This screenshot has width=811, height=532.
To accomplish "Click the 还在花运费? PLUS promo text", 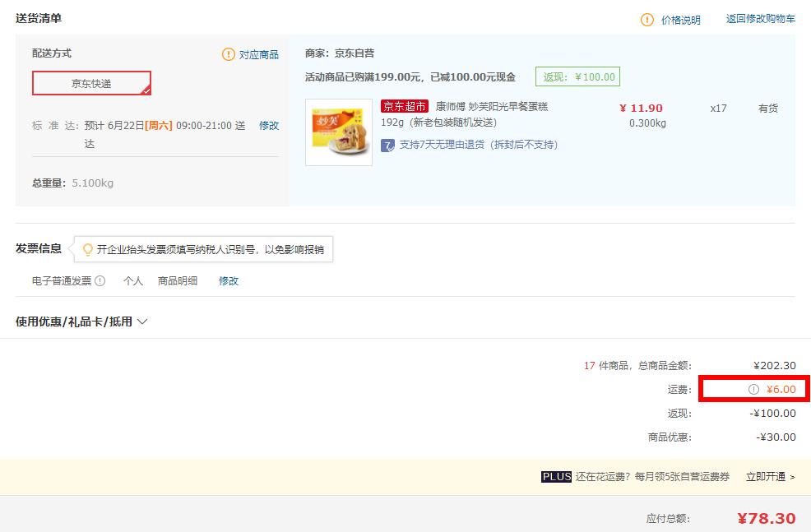I will coord(653,477).
